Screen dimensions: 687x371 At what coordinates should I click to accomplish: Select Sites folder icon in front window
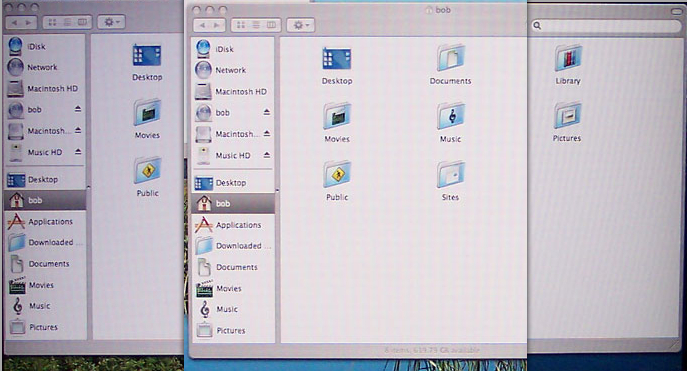[x=450, y=174]
